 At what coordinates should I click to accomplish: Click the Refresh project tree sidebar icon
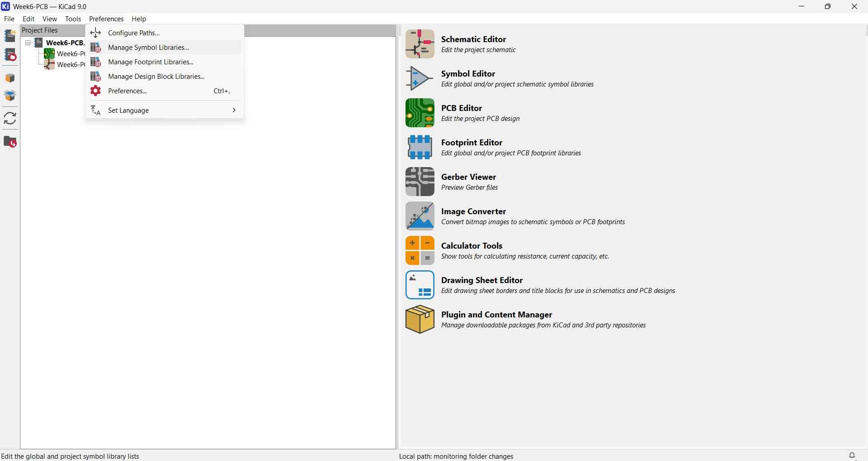pyautogui.click(x=10, y=118)
